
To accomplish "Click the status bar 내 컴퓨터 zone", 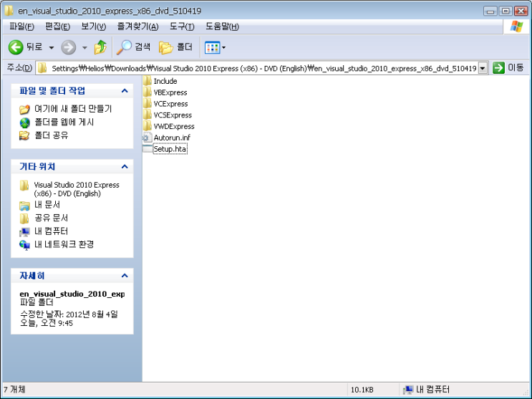I will coord(427,390).
